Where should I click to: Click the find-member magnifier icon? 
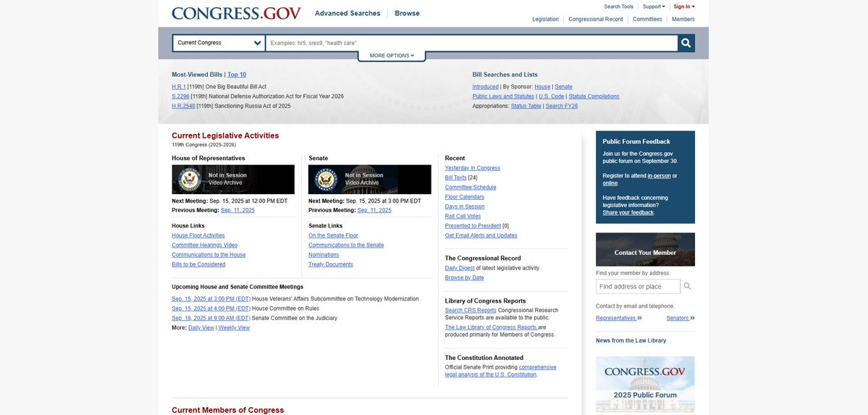coord(687,287)
